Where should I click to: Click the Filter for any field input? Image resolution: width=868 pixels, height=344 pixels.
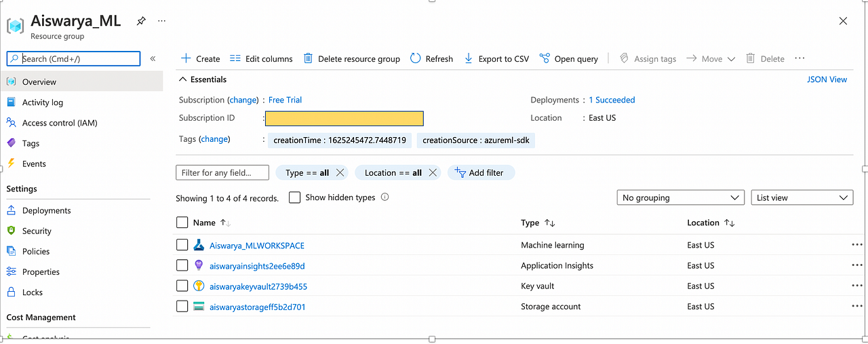point(222,173)
